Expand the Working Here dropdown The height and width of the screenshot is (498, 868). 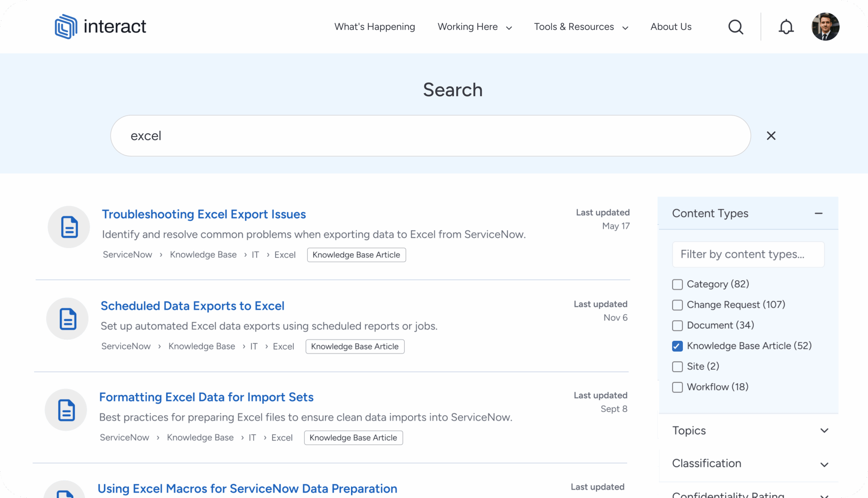474,27
